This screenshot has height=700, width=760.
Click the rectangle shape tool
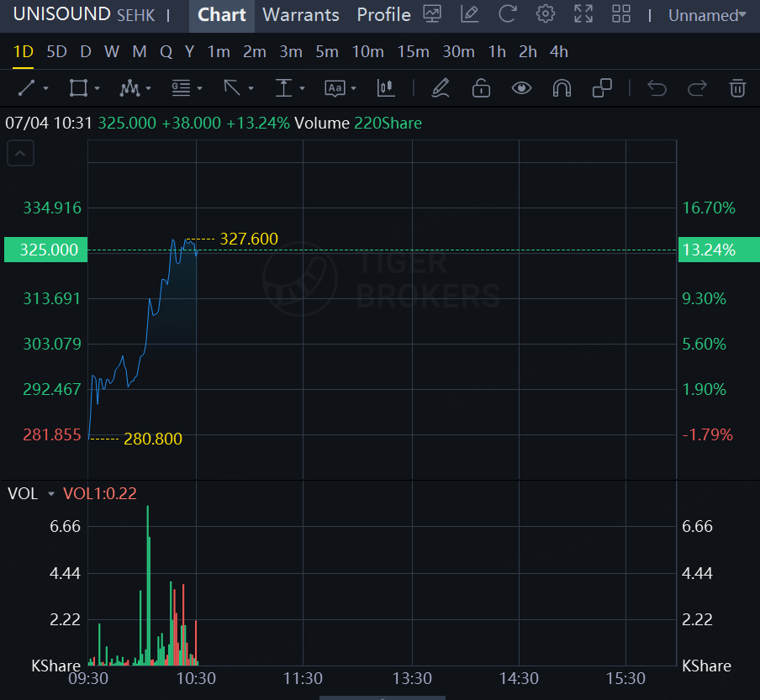pos(78,87)
